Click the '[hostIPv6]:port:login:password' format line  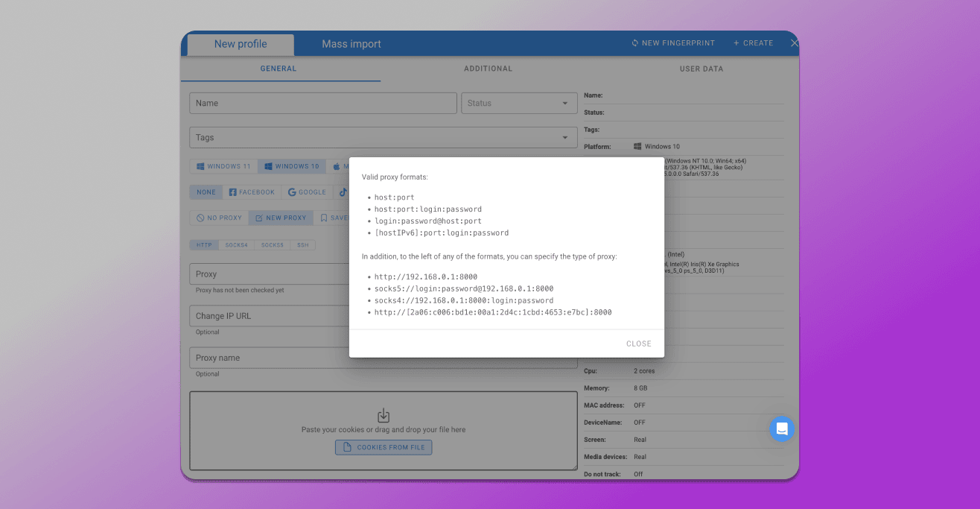point(442,233)
